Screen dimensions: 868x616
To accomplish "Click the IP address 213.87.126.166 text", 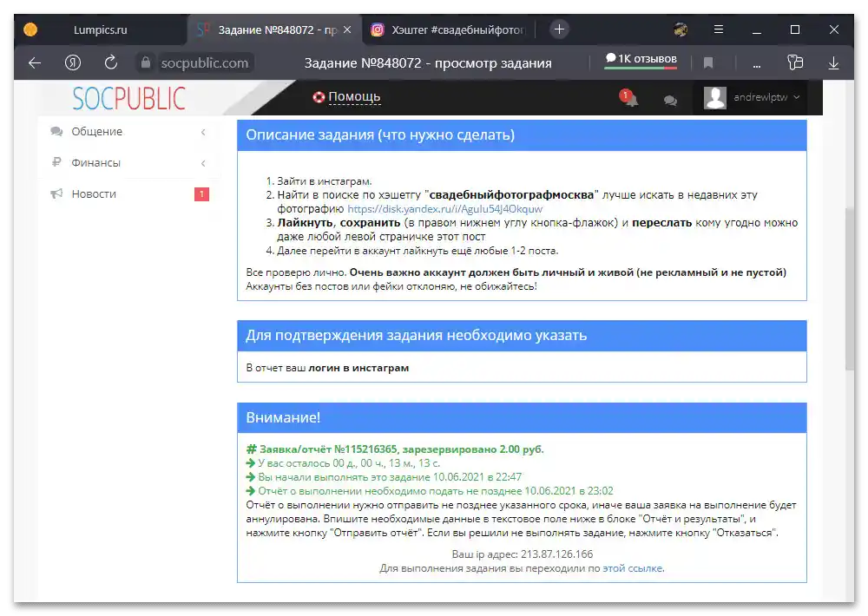I will (557, 554).
